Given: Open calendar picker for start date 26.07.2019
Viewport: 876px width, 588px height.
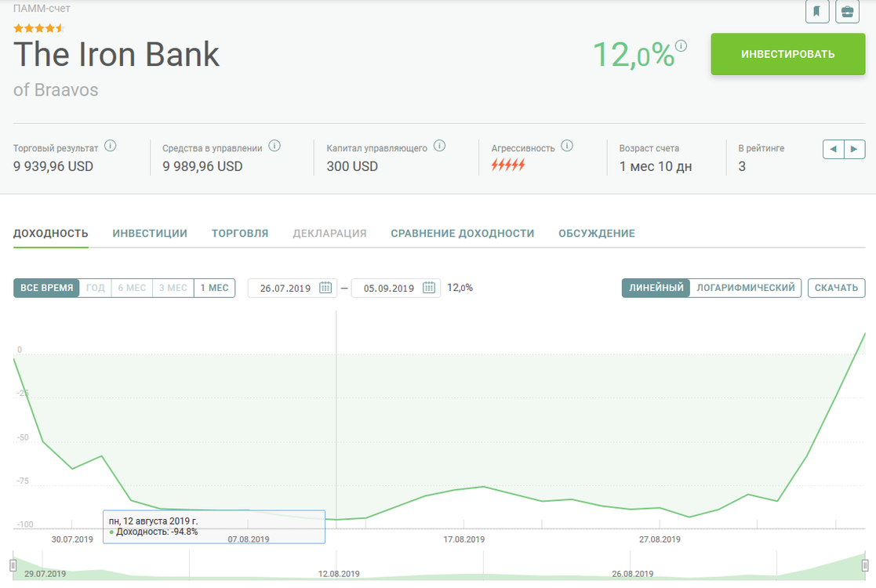Looking at the screenshot, I should coord(325,288).
